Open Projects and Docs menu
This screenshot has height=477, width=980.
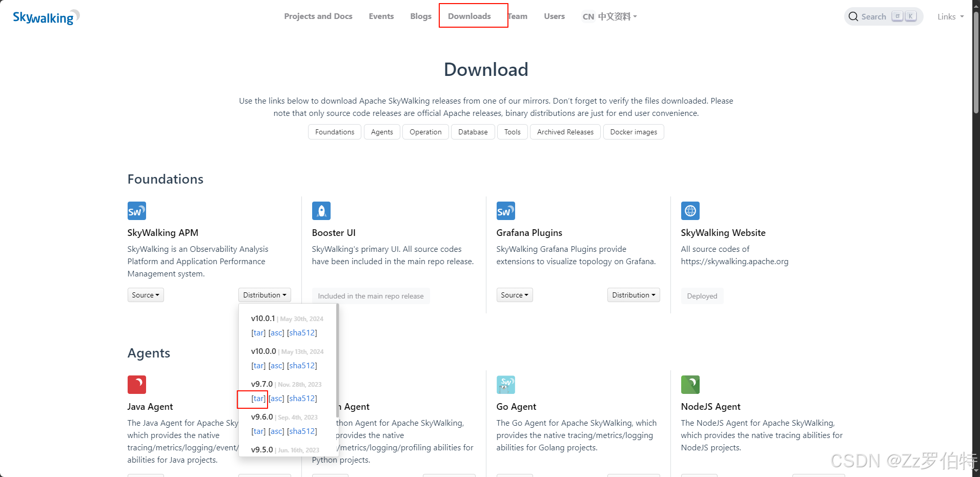point(318,16)
